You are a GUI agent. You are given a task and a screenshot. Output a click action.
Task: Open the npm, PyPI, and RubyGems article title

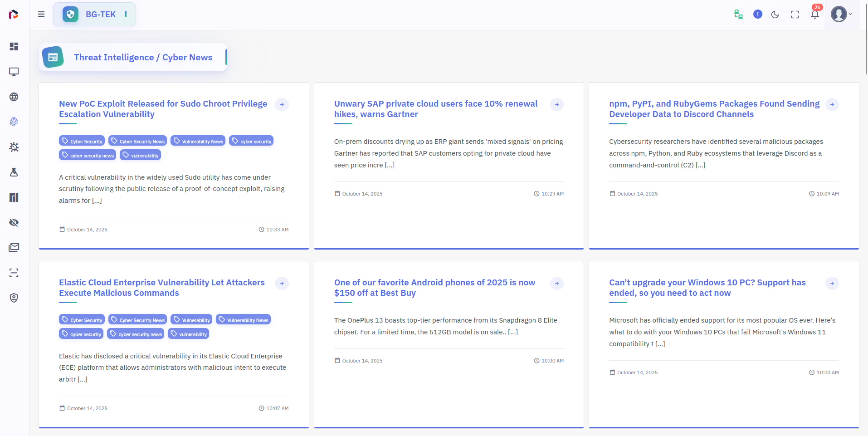point(714,109)
